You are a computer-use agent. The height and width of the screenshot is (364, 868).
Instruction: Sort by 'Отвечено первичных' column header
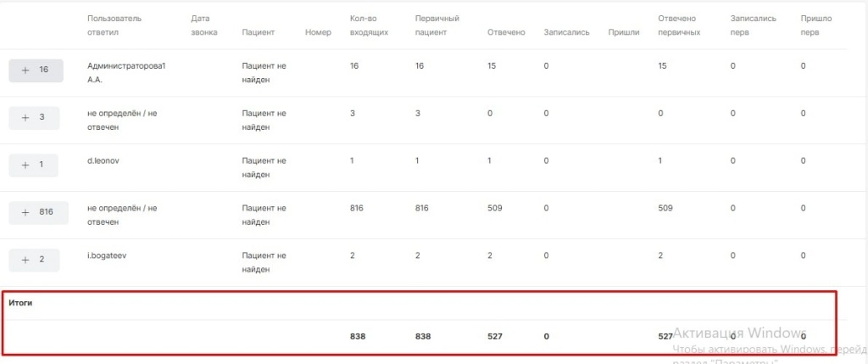click(x=679, y=25)
